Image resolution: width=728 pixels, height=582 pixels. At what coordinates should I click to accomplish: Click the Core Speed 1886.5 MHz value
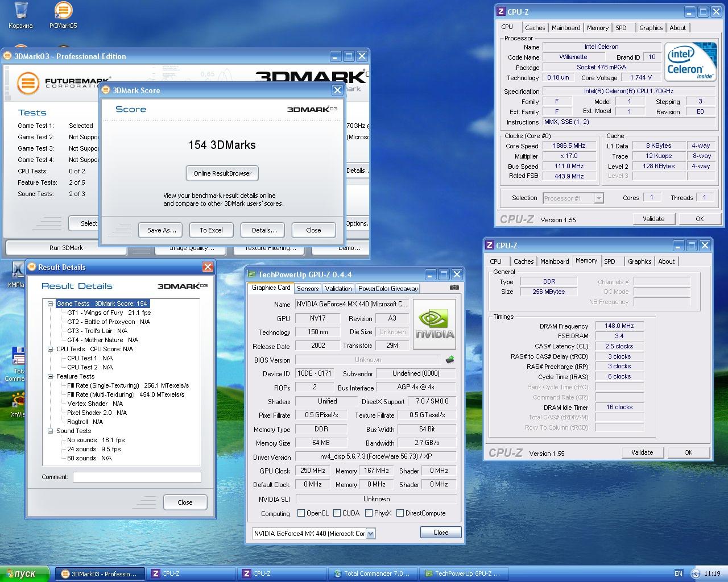pyautogui.click(x=569, y=146)
